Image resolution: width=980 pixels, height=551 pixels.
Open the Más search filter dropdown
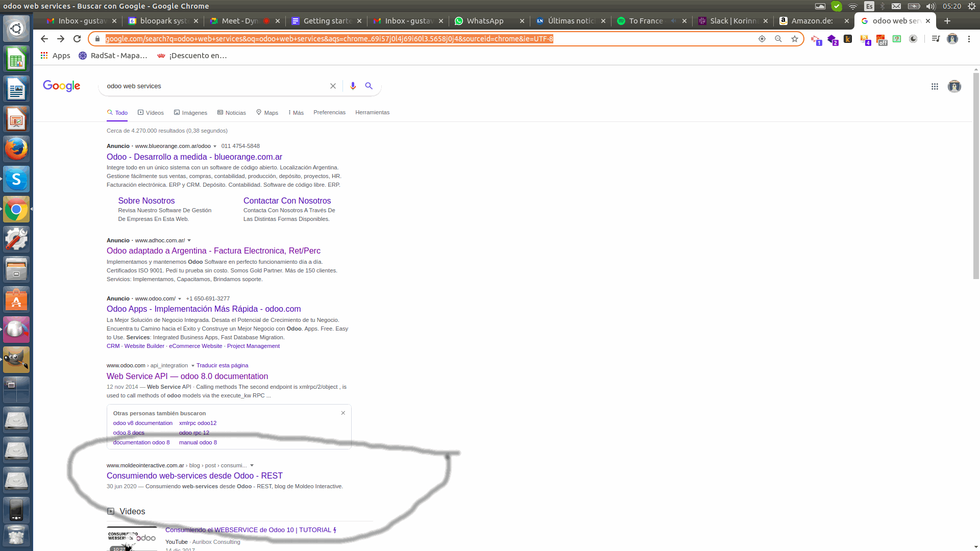(296, 113)
